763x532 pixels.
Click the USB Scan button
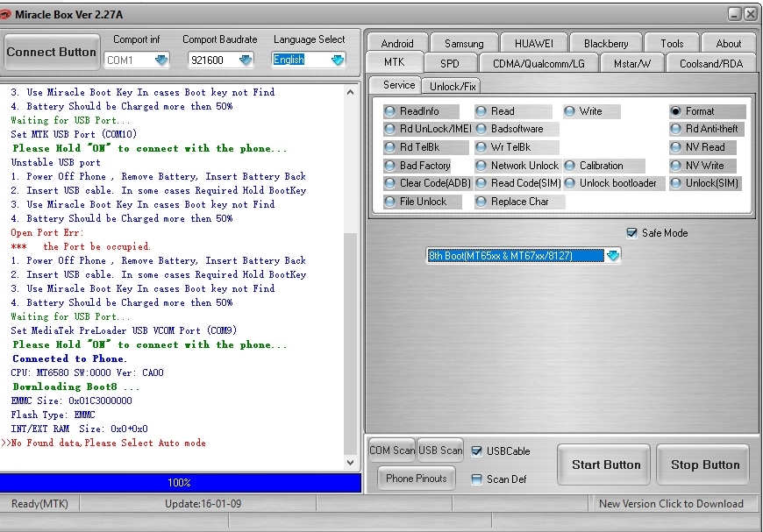click(x=440, y=450)
